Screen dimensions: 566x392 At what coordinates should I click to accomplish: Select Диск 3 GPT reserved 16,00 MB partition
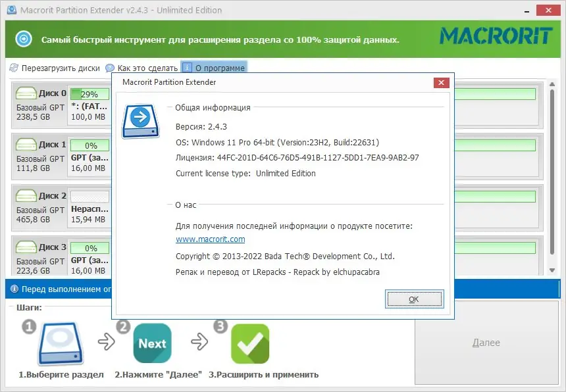tap(90, 258)
